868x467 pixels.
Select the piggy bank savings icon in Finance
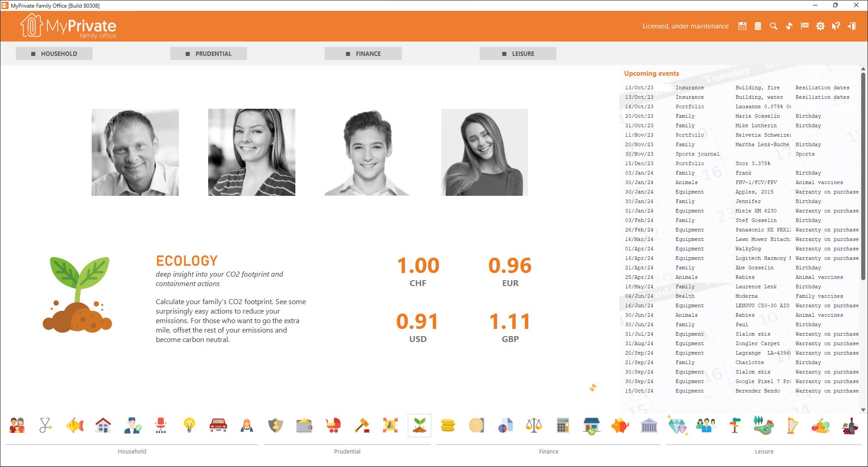coord(620,425)
